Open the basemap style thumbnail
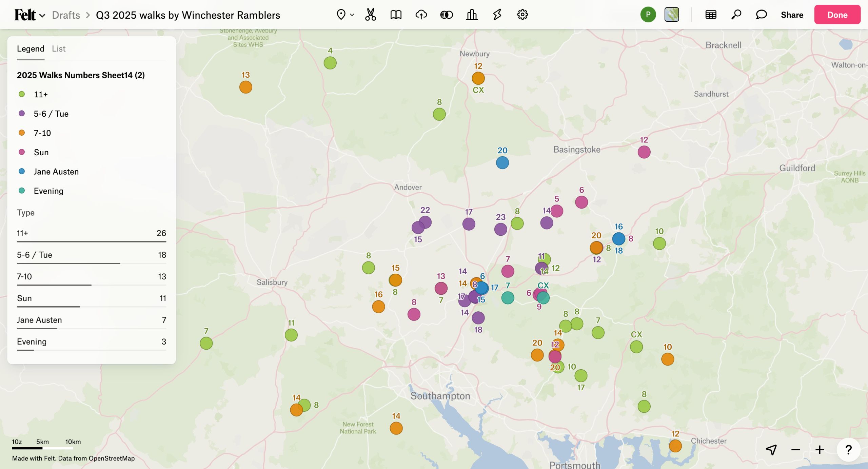Image resolution: width=868 pixels, height=469 pixels. click(671, 15)
